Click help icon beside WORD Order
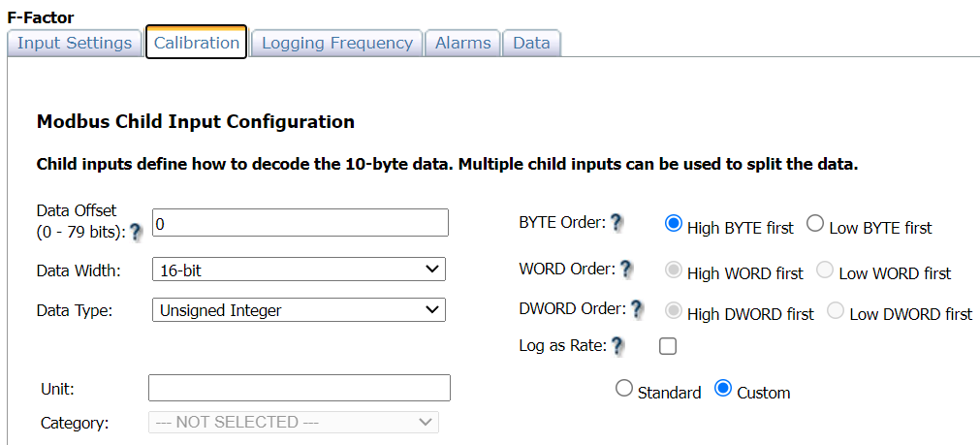The width and height of the screenshot is (980, 445). pos(626,269)
